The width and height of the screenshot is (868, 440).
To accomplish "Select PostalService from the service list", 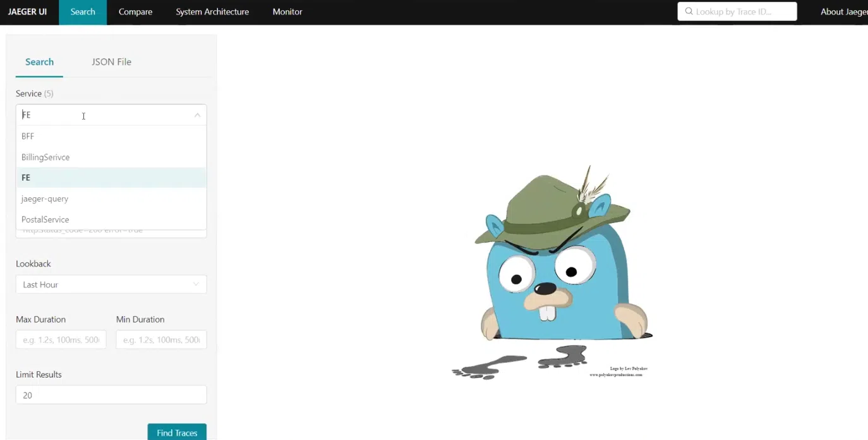I will (x=111, y=219).
